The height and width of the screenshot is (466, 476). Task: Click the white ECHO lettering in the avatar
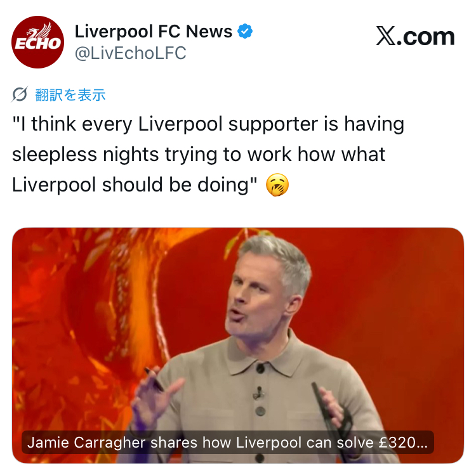pyautogui.click(x=37, y=43)
